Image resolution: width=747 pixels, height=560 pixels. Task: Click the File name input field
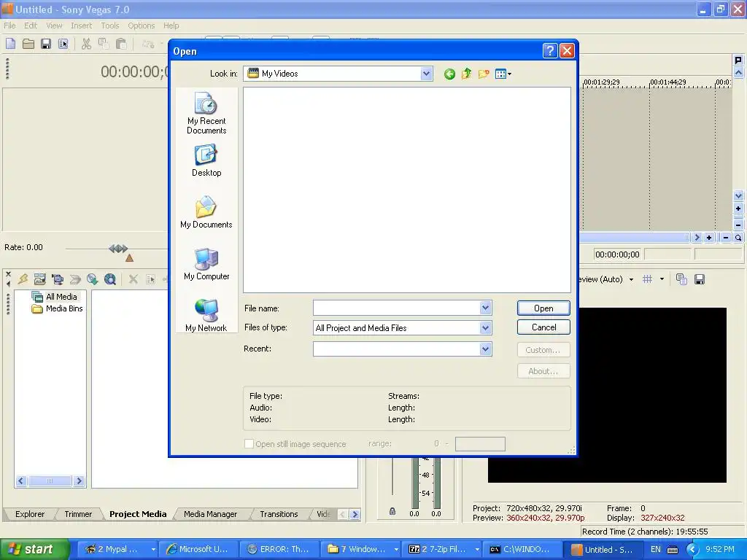(x=396, y=308)
